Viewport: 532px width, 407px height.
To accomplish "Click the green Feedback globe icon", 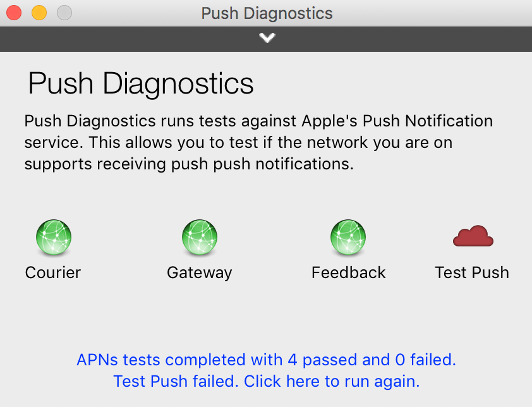I will click(348, 237).
